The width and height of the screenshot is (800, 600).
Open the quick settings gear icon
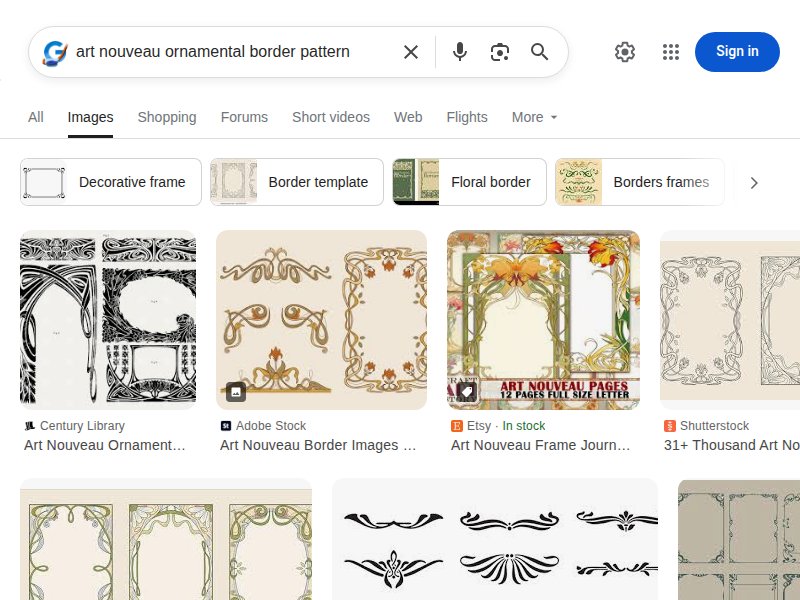point(625,52)
